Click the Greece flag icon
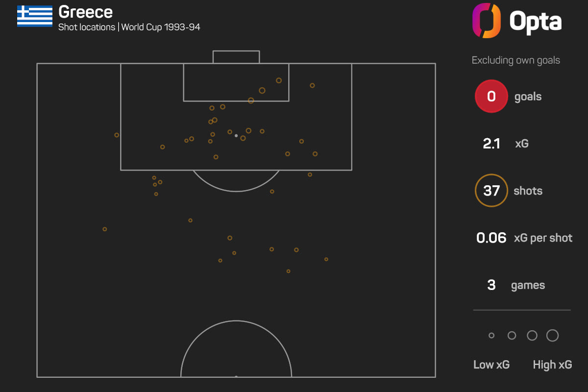Screen dimensions: 588x392 coord(35,16)
